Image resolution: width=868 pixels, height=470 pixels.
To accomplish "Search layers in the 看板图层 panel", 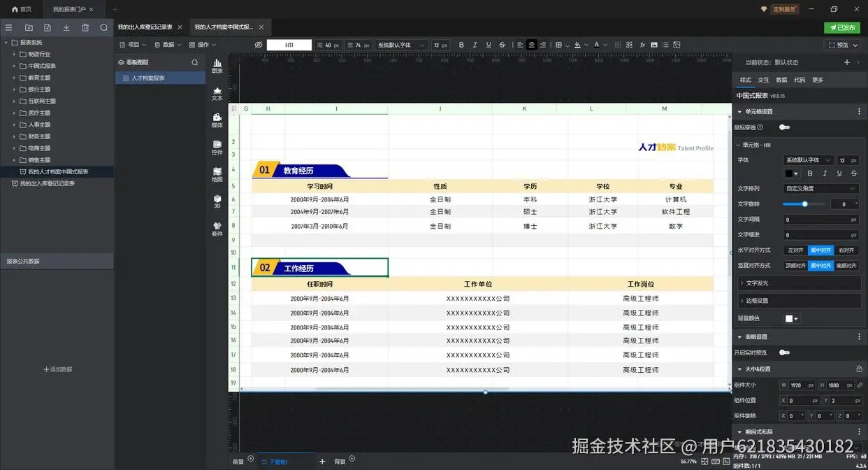I will [195, 62].
